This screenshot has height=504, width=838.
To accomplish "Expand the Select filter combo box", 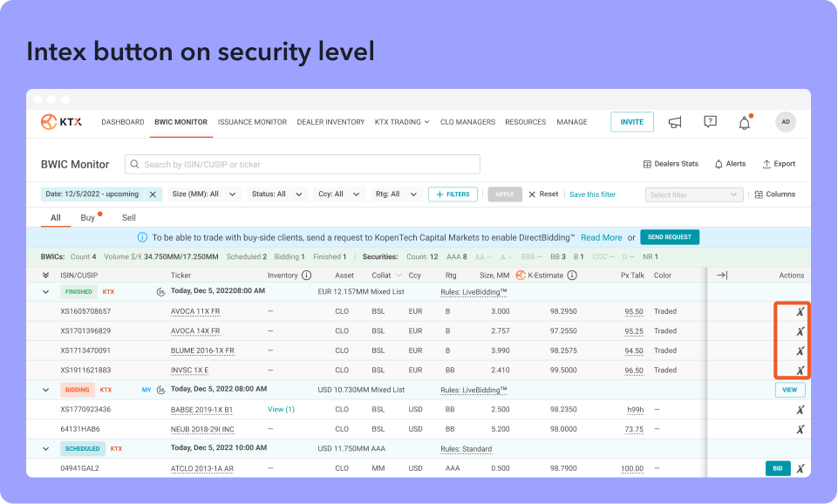I will point(694,194).
